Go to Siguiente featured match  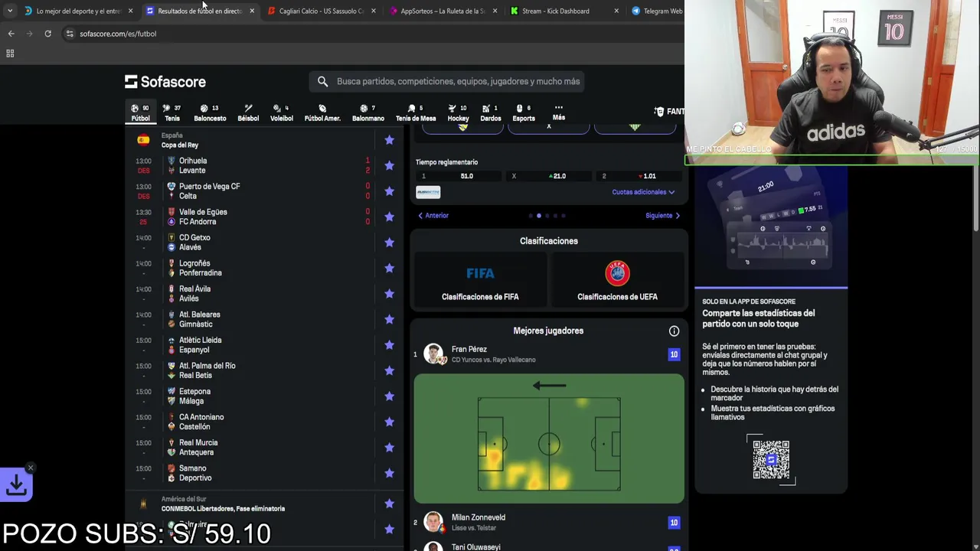pos(663,216)
